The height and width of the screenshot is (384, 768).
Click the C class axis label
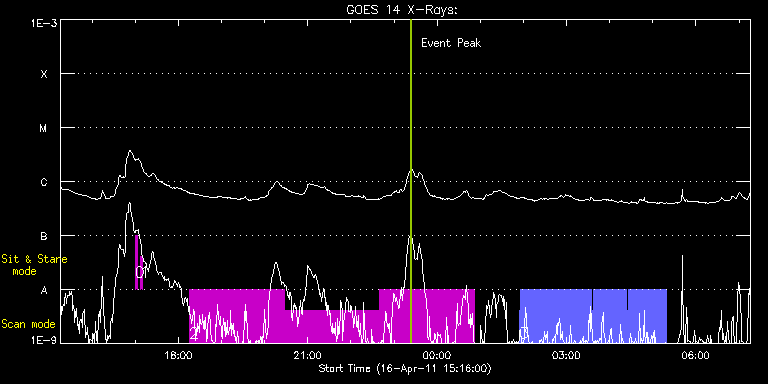pos(44,182)
